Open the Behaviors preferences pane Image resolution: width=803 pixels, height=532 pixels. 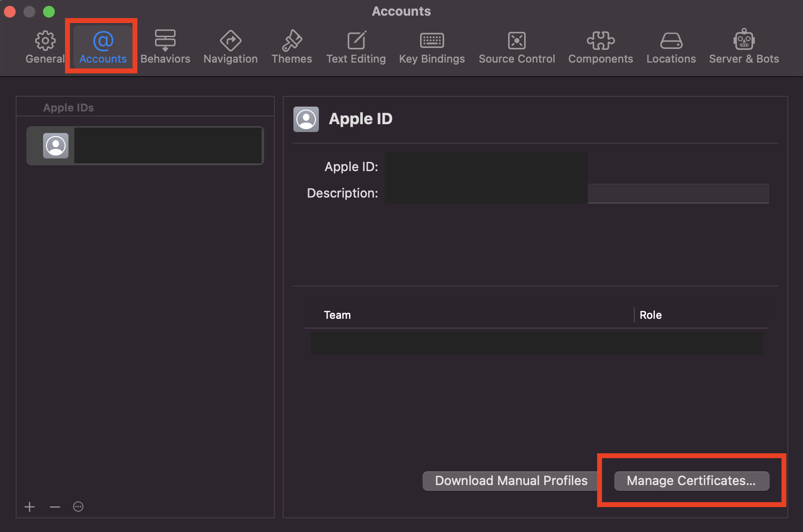pos(165,47)
